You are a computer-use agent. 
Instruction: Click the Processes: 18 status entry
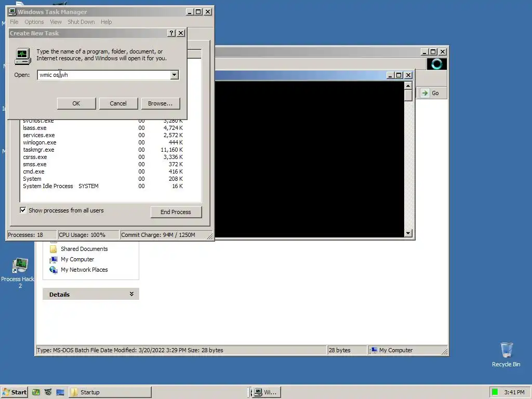coord(32,235)
